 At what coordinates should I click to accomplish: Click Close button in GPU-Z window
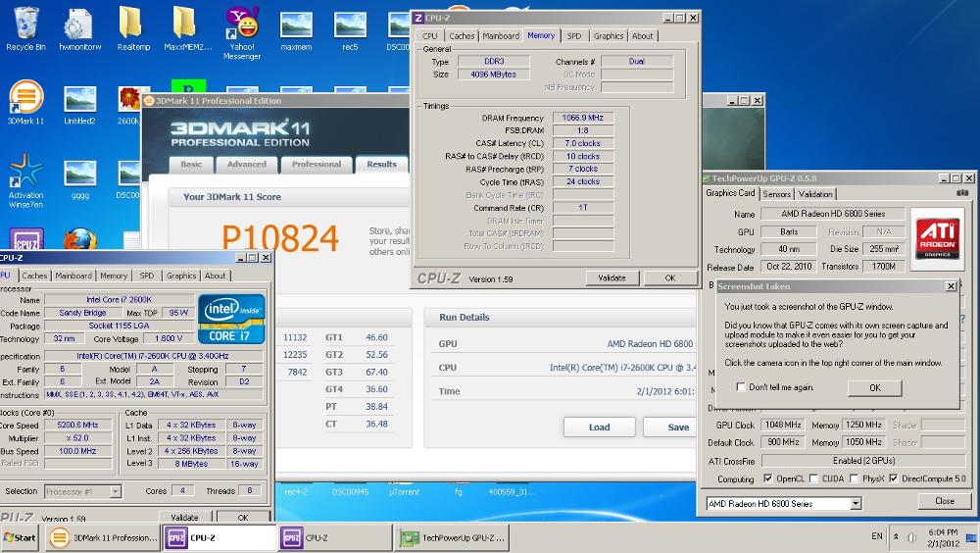point(945,501)
